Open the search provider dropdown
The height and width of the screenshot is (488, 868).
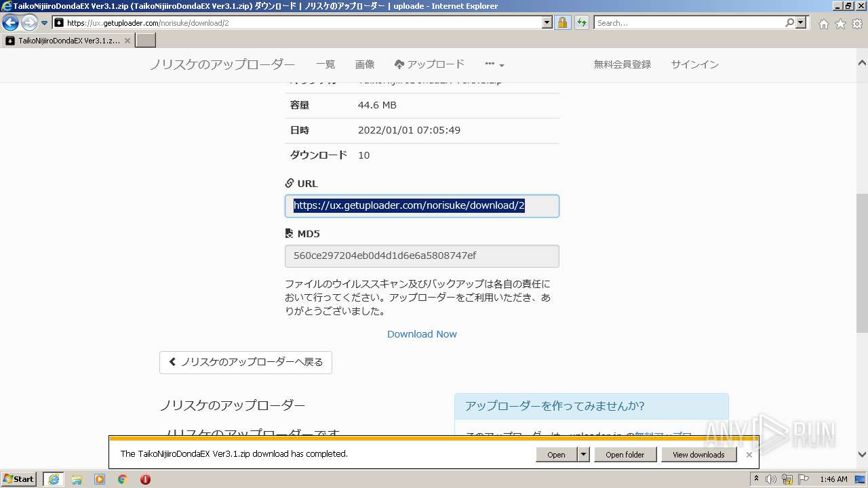802,23
